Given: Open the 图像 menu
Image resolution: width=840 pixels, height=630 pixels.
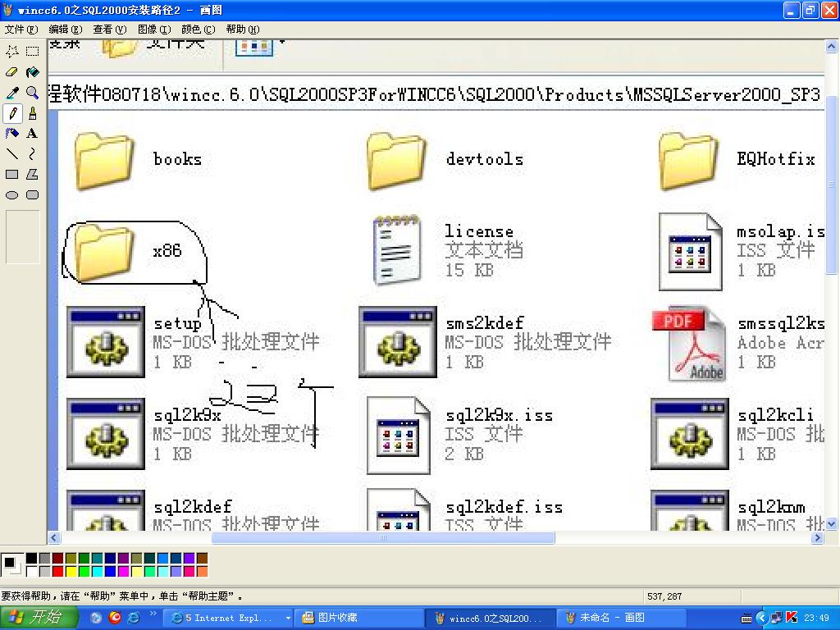Looking at the screenshot, I should [154, 30].
